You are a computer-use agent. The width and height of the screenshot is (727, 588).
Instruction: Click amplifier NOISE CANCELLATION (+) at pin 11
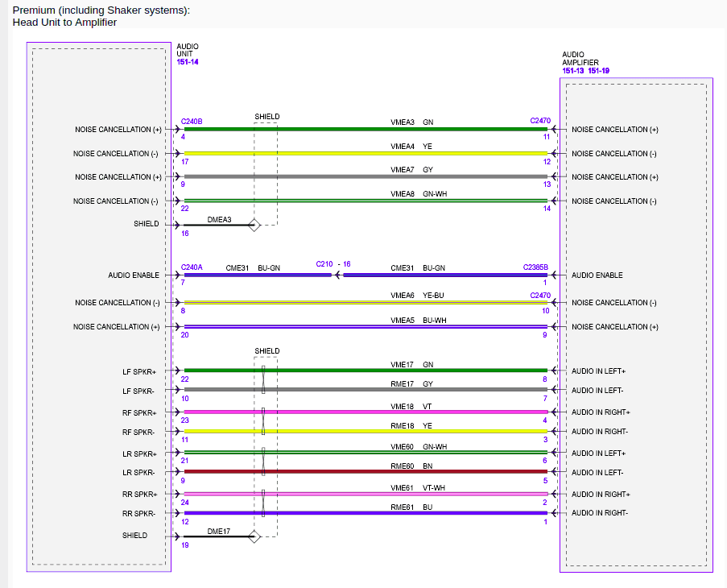[x=615, y=130]
